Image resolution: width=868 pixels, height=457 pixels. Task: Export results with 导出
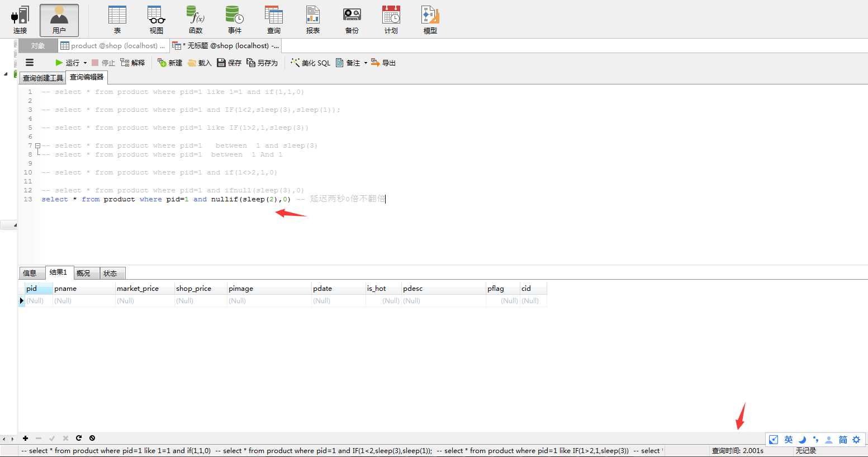pyautogui.click(x=383, y=63)
